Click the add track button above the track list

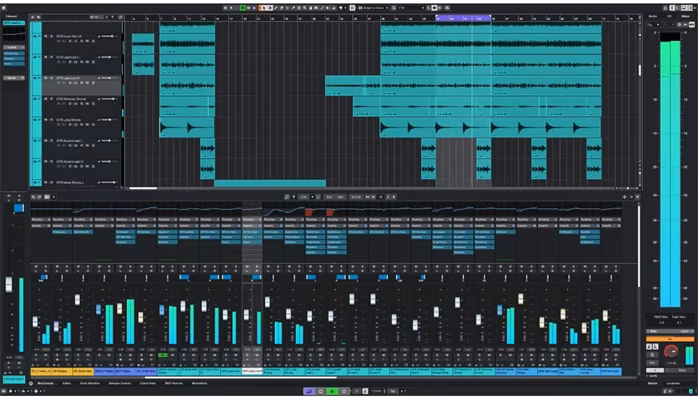pyautogui.click(x=32, y=17)
